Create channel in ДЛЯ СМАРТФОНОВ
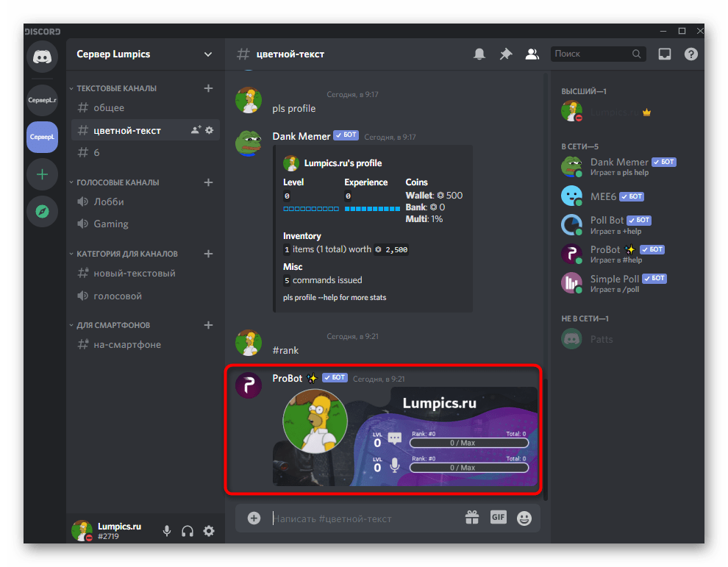Image resolution: width=728 pixels, height=567 pixels. tap(208, 325)
